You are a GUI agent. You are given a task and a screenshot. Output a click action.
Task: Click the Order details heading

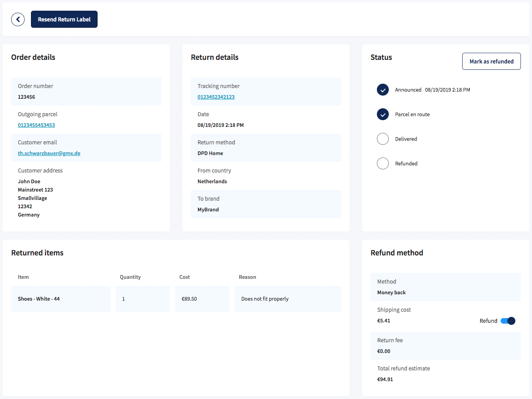tap(33, 57)
